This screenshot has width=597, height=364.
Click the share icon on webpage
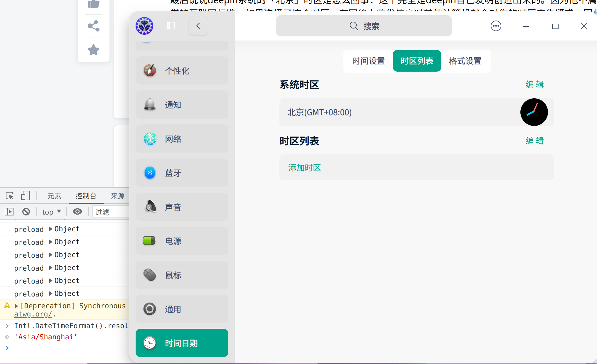tap(94, 26)
